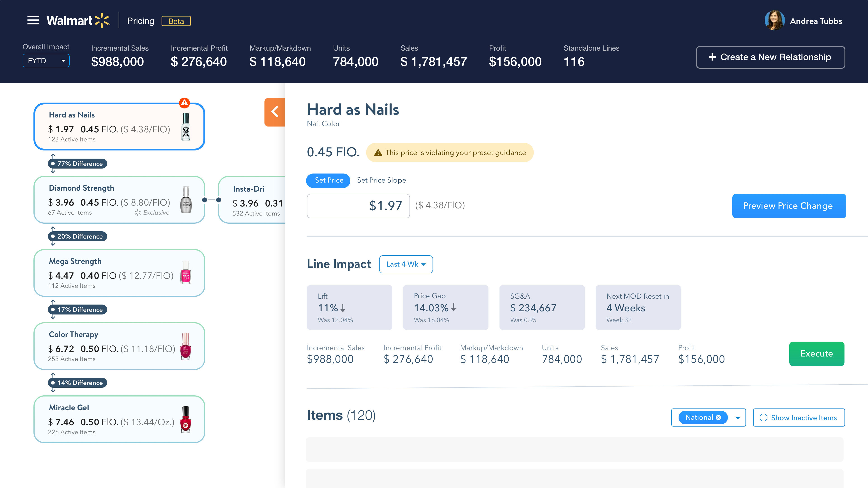The image size is (868, 488).
Task: Click the Price Gap metric tile
Action: coord(446,307)
